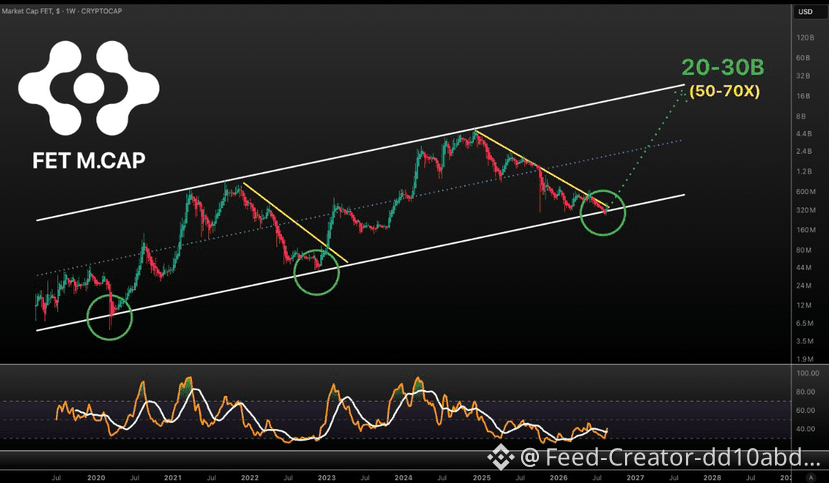Select the 120B price axis label

(805, 38)
